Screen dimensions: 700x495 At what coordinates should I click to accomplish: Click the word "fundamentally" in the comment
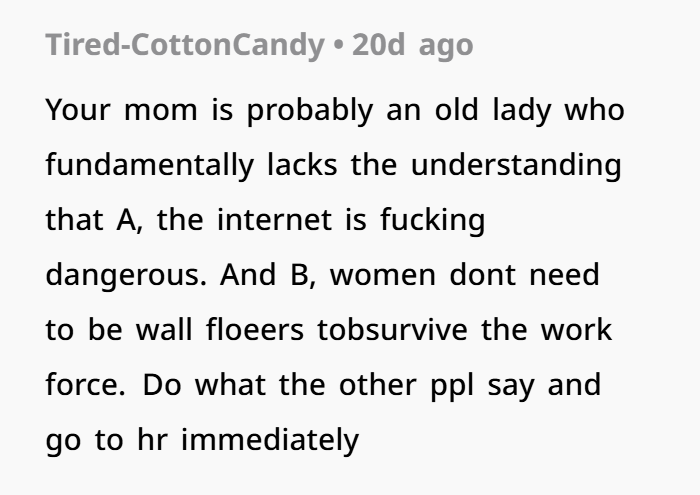click(x=148, y=165)
